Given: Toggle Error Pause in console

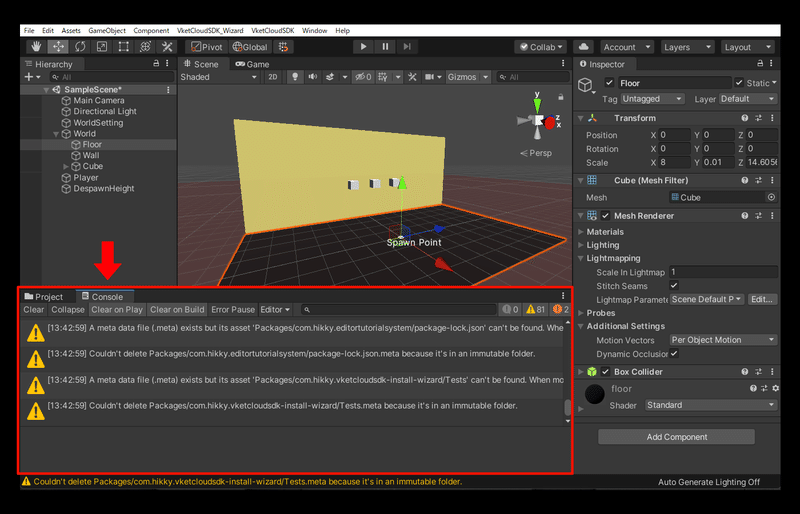Looking at the screenshot, I should click(233, 309).
